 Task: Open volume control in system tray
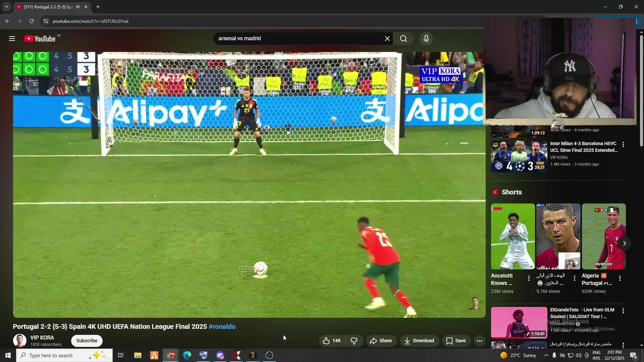pyautogui.click(x=579, y=355)
